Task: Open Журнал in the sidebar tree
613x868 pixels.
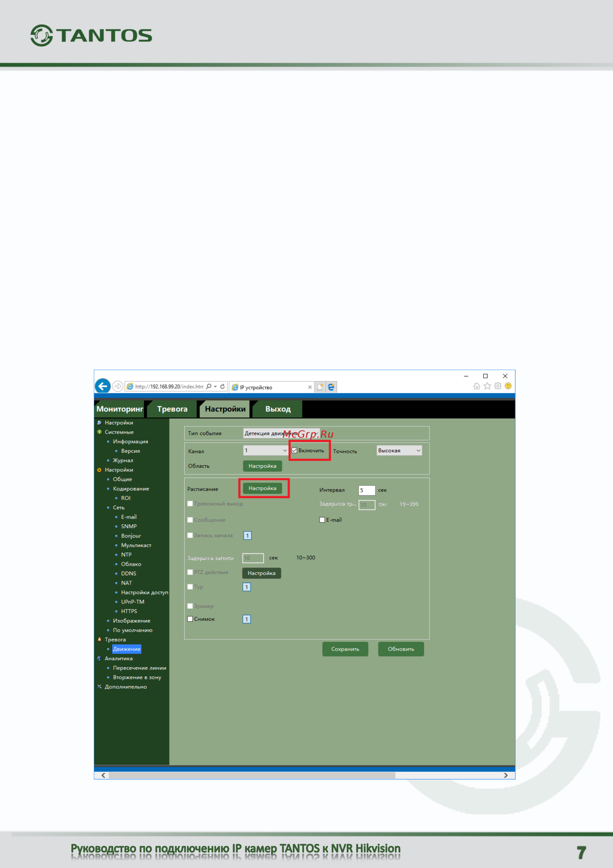Action: pyautogui.click(x=123, y=460)
